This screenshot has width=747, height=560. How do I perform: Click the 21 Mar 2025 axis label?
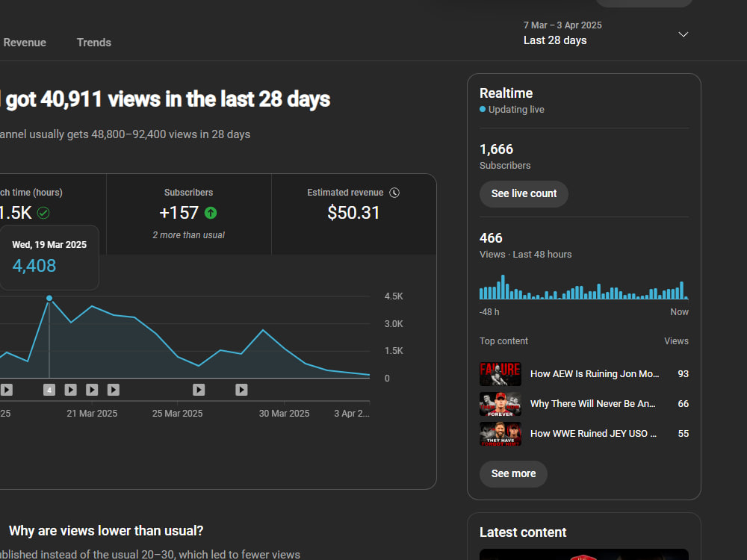[92, 414]
